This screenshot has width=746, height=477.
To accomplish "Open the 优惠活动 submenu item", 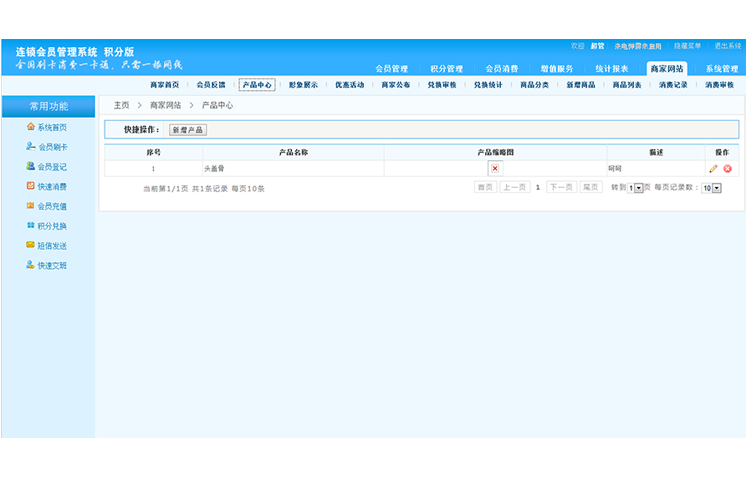I will tap(349, 86).
